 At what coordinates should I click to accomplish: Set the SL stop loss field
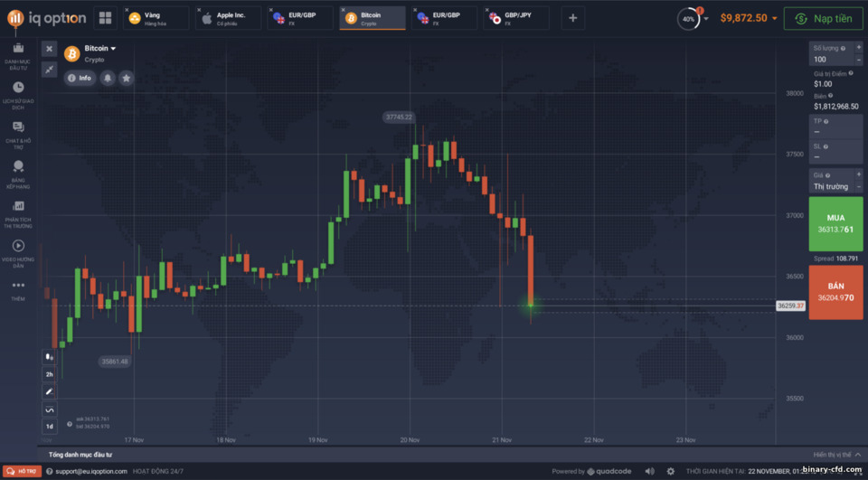[835, 152]
